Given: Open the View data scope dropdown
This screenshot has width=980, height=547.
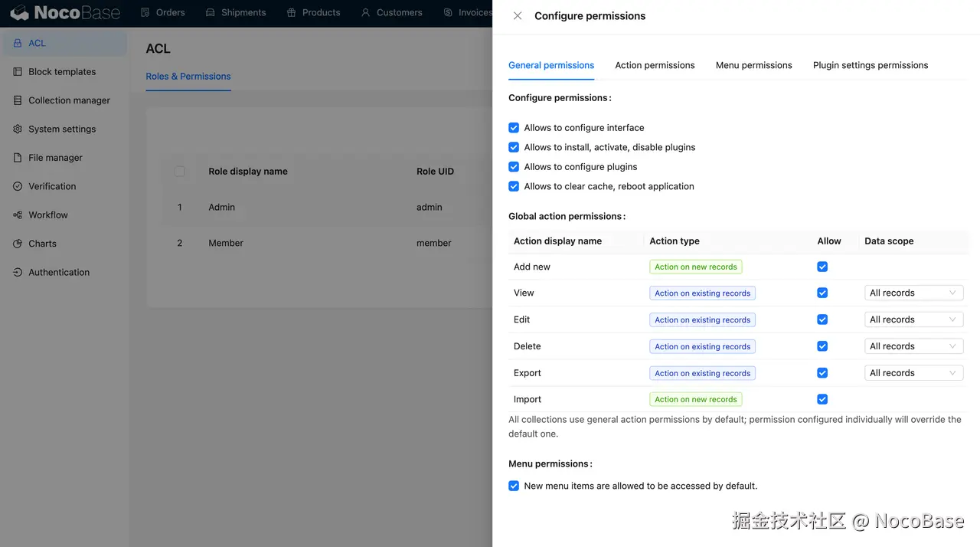Looking at the screenshot, I should pyautogui.click(x=913, y=293).
